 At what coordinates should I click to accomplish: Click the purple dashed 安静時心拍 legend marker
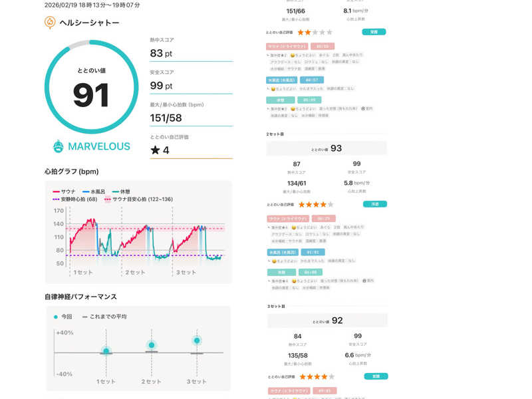point(56,199)
